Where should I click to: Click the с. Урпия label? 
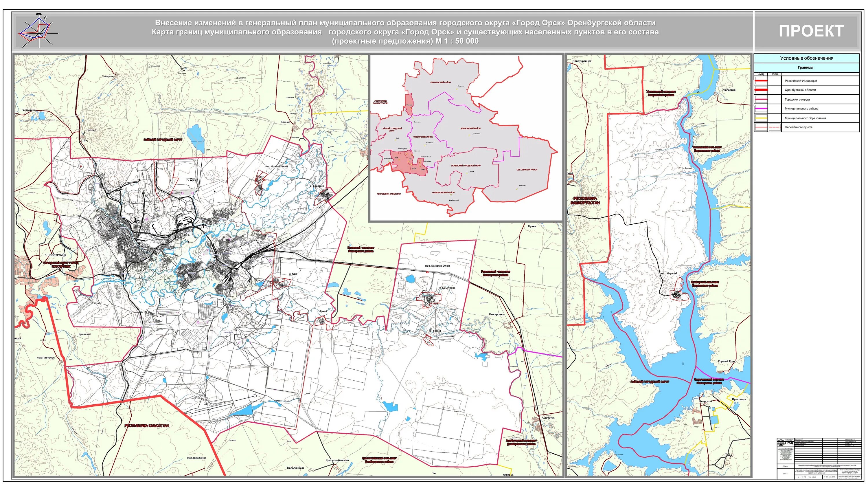[435, 331]
